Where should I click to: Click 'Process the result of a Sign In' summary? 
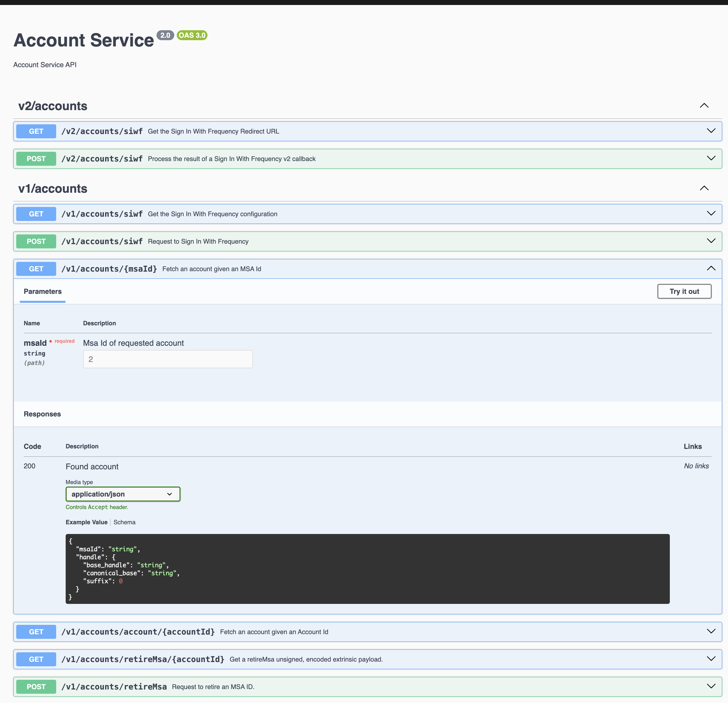coord(232,159)
